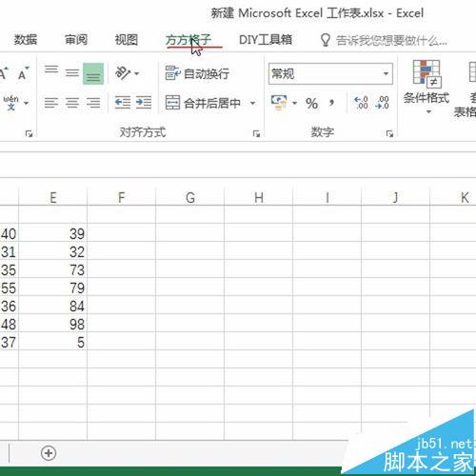Open 数字 number format dialog launcher
The width and height of the screenshot is (476, 476).
tap(389, 133)
